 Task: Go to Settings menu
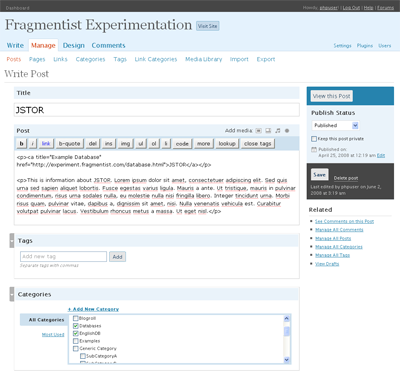coord(342,46)
